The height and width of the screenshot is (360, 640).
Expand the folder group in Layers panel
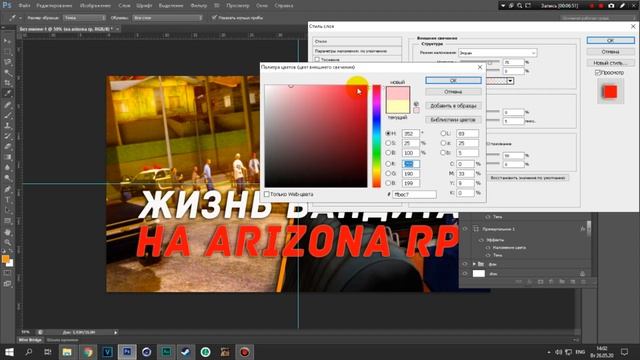pyautogui.click(x=474, y=264)
